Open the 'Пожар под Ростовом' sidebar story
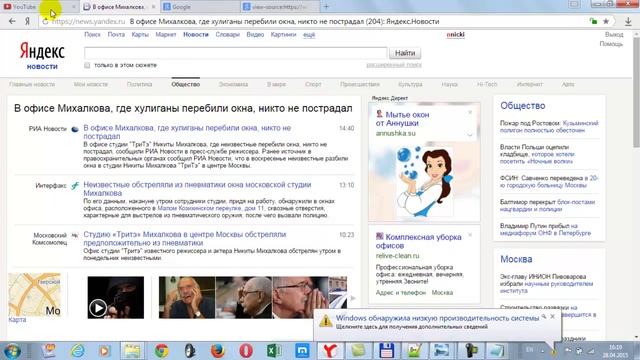 coord(549,127)
